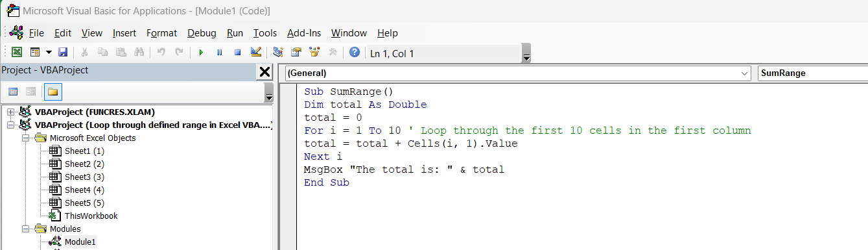Screen dimensions: 868x250
Task: Click the VBA icon next to File menu
Action: point(16,32)
